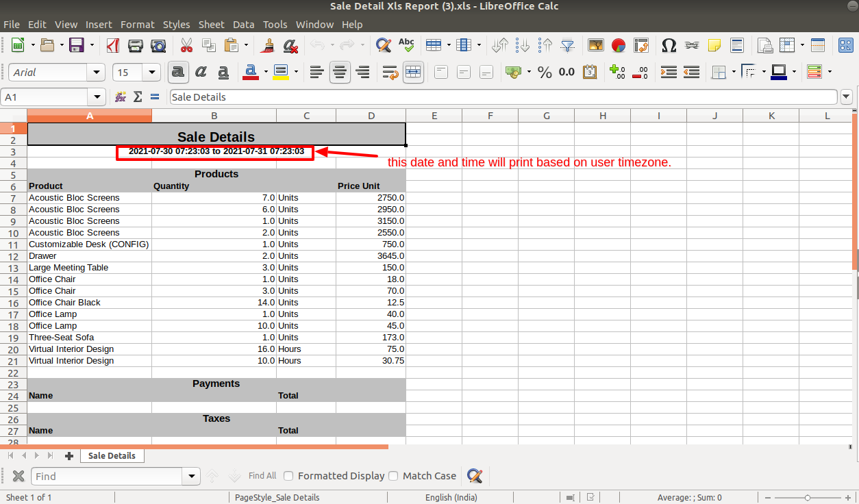859x504 pixels.
Task: Click the Open file folder icon
Action: pos(47,46)
